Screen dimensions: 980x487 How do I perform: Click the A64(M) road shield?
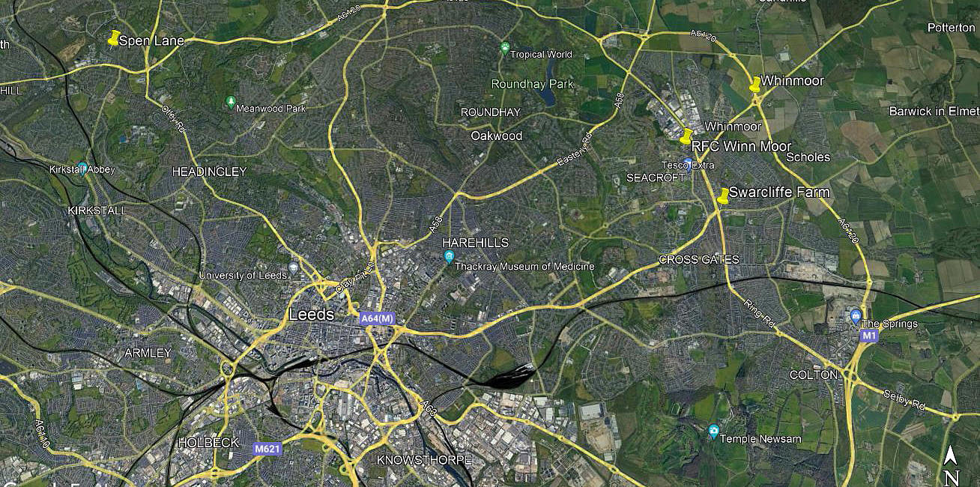(x=377, y=318)
